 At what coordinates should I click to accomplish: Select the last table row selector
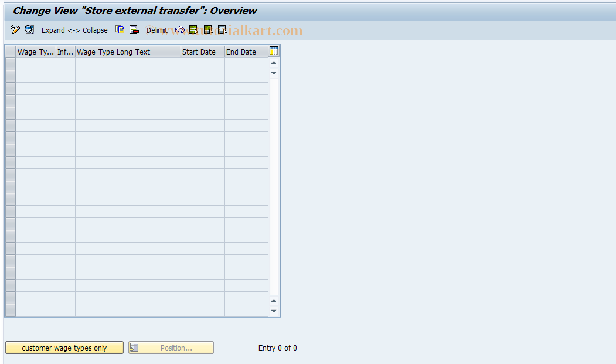pyautogui.click(x=11, y=310)
